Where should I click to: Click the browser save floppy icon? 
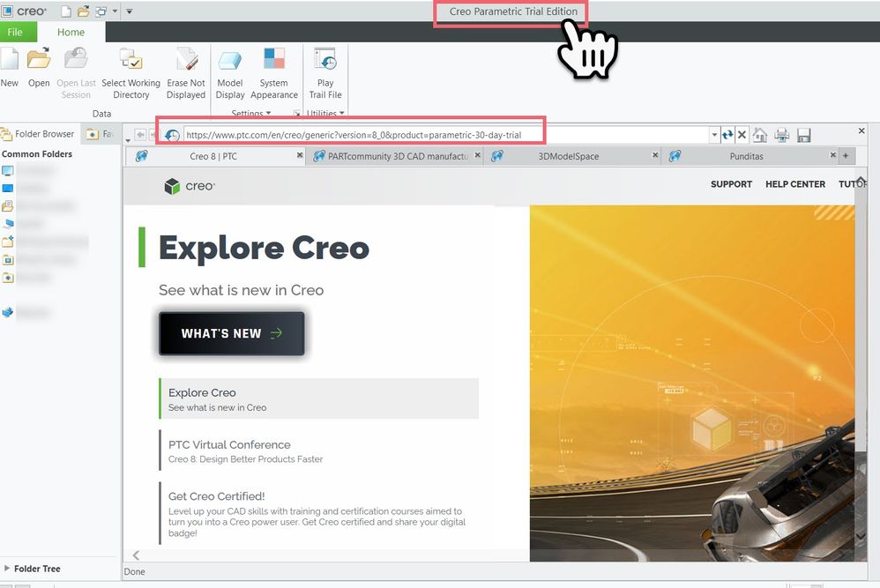[803, 135]
